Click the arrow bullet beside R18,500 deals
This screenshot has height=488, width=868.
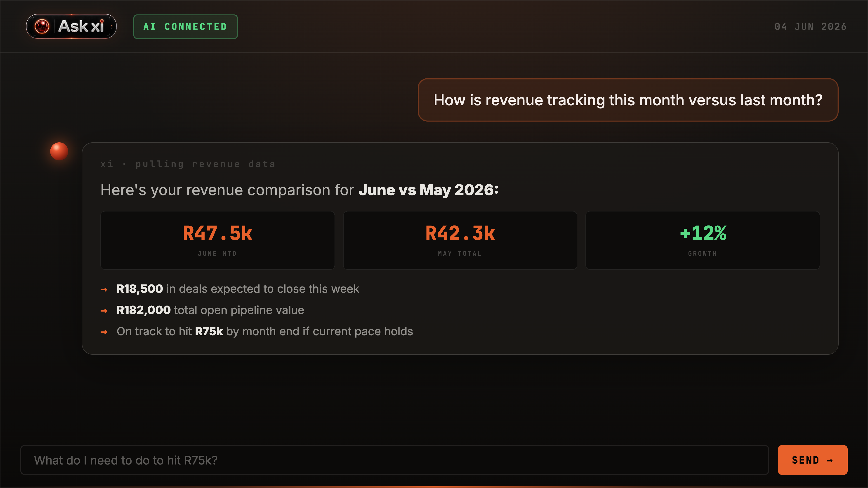tap(104, 290)
